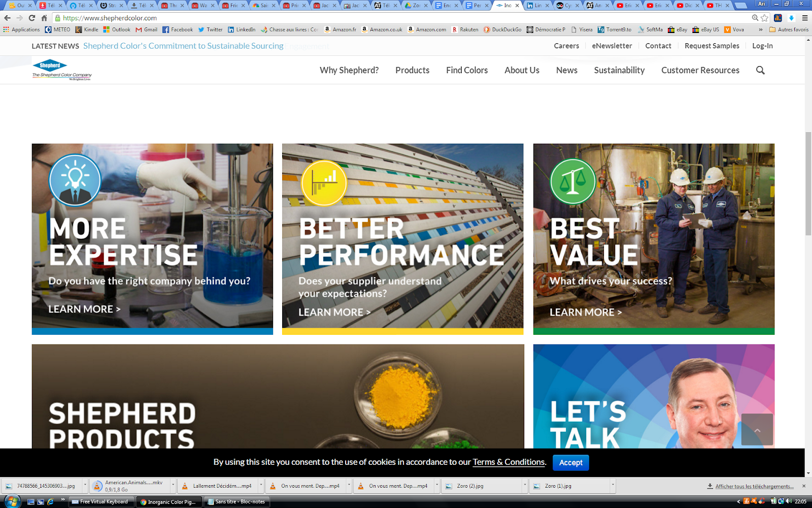Viewport: 812px width, 508px height.
Task: Open the Terms & Conditions link
Action: click(509, 462)
